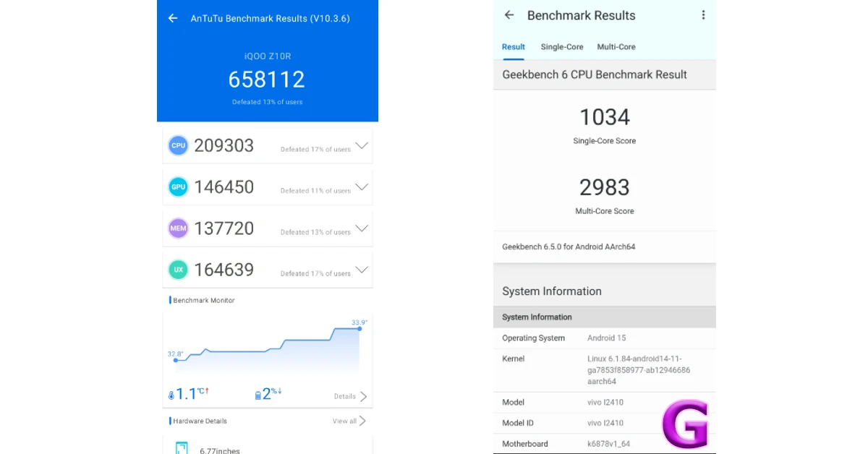Tap the Benchmark Monitor heading
868x454 pixels.
(x=203, y=300)
